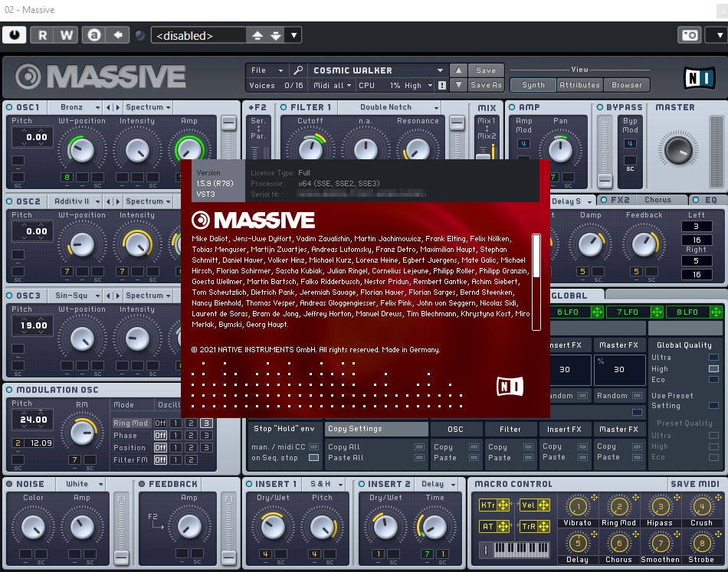Viewport: 728px width, 572px height.
Task: Select the 7 LFO tab
Action: [628, 312]
